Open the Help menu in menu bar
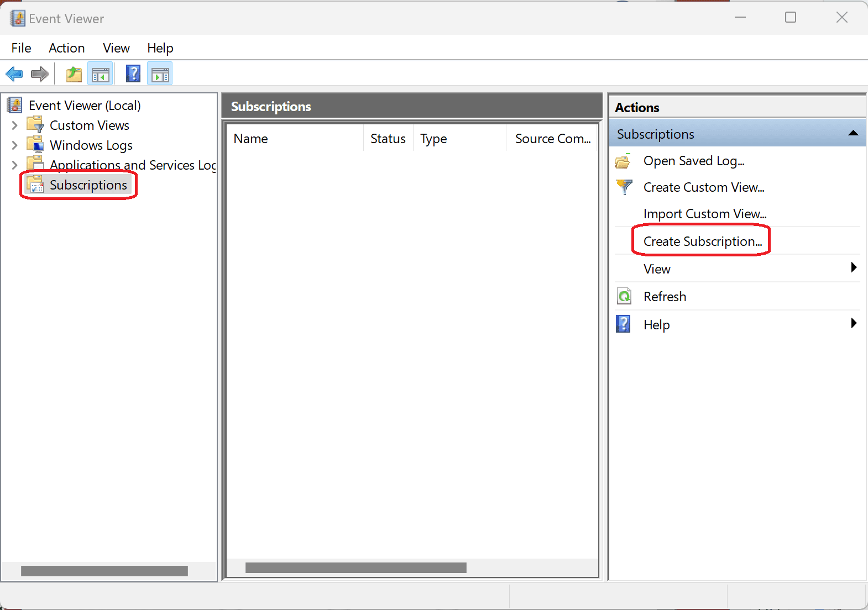The width and height of the screenshot is (868, 610). click(160, 48)
